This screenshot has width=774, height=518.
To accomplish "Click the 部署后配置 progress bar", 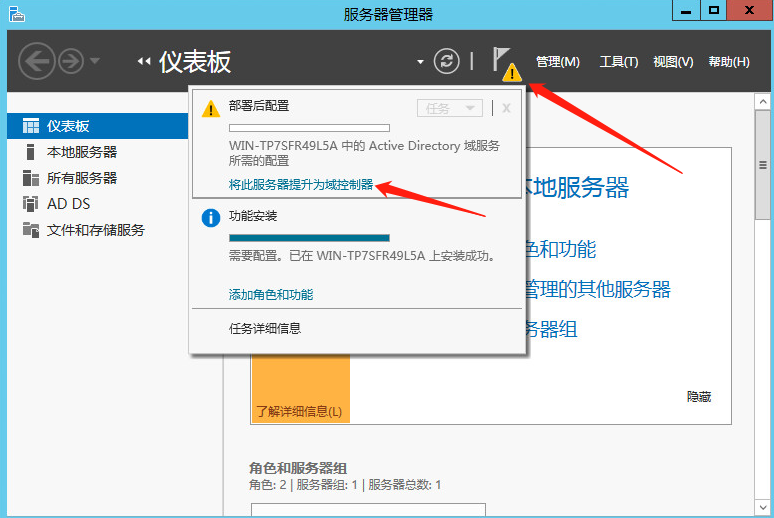I will (310, 128).
